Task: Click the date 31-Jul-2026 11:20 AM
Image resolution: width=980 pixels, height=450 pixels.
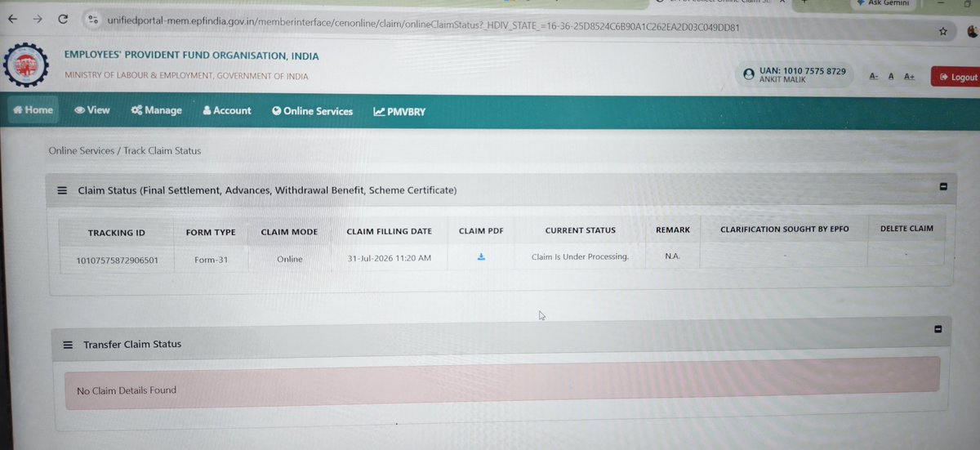Action: pyautogui.click(x=389, y=258)
